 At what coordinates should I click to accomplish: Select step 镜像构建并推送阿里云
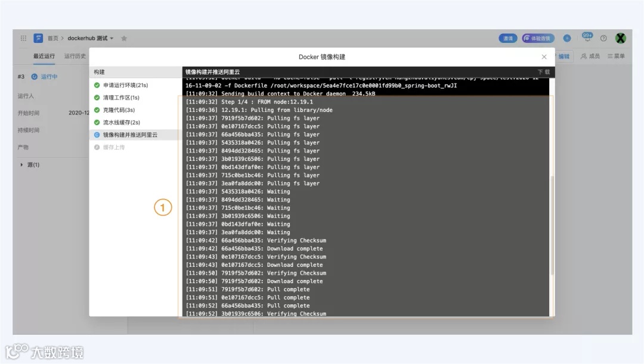click(135, 135)
